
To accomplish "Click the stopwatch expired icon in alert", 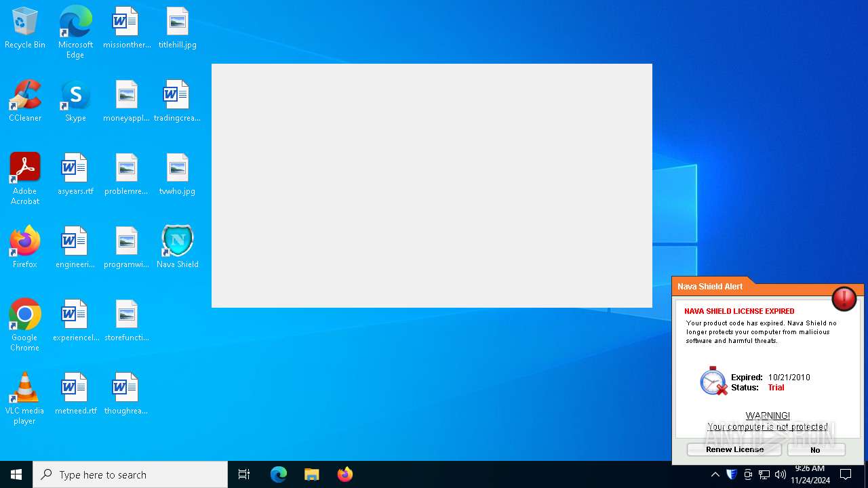I will tap(713, 381).
